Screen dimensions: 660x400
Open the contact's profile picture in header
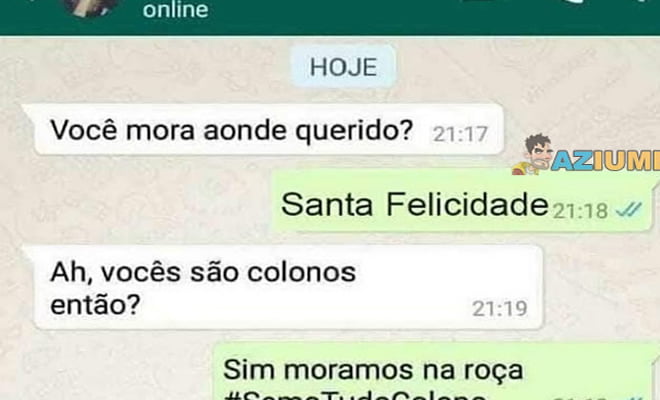tap(89, 7)
